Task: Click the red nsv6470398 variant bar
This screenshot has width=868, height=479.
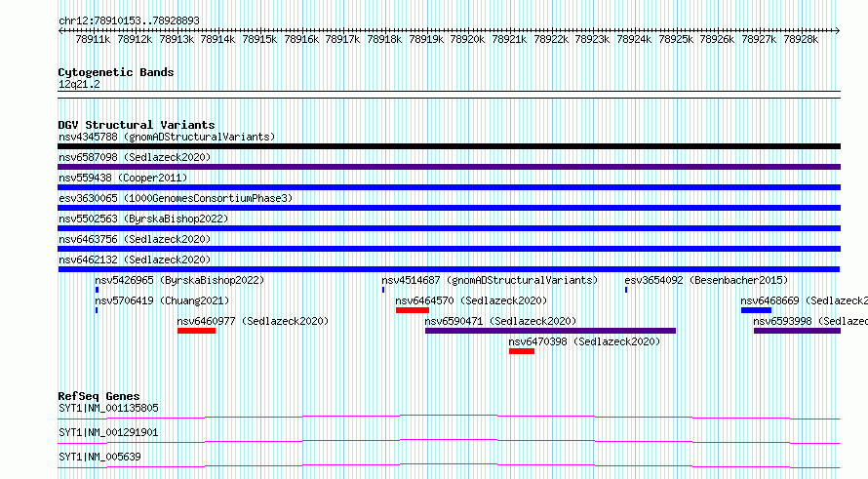Action: pyautogui.click(x=522, y=351)
